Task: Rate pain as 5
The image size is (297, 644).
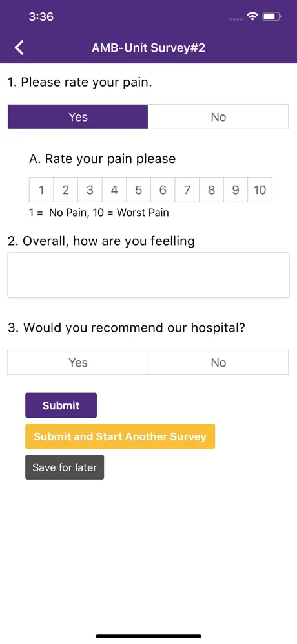Action: (139, 189)
